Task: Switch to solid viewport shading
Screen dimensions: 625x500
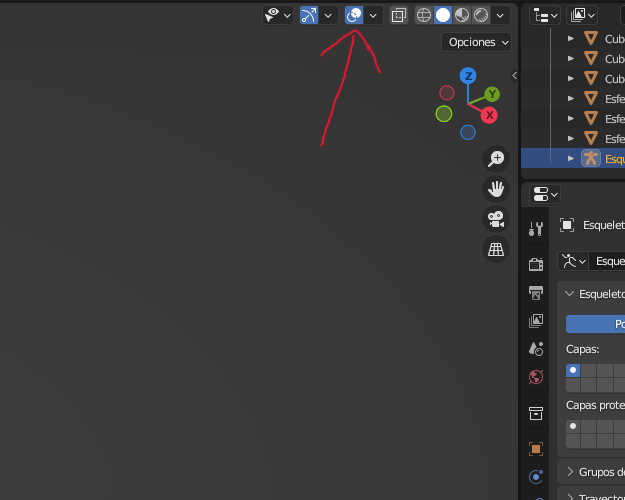Action: [443, 16]
